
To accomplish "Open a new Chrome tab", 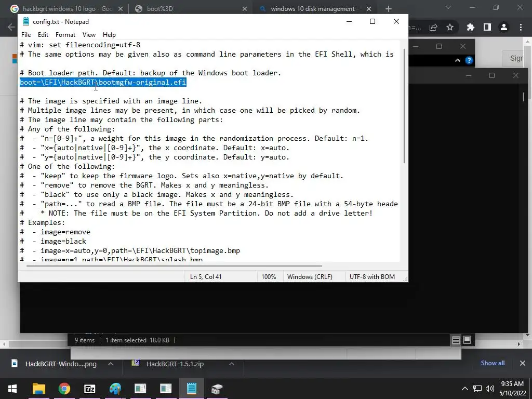I will pyautogui.click(x=389, y=9).
